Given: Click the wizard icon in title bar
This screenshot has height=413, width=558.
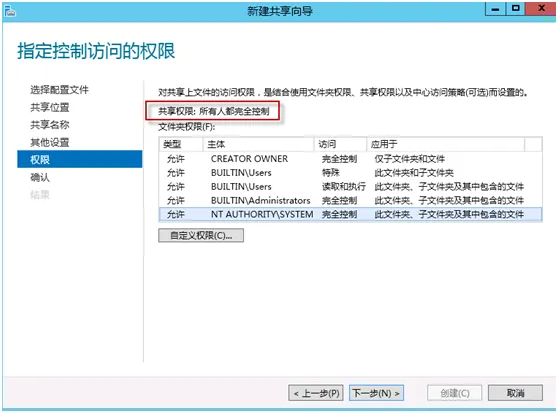Looking at the screenshot, I should point(10,11).
